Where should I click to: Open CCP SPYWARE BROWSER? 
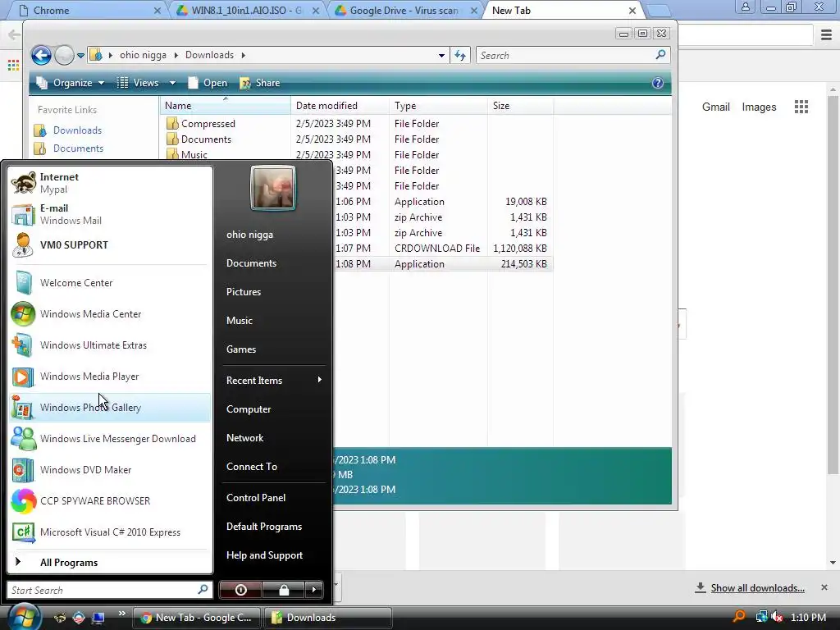(x=110, y=500)
